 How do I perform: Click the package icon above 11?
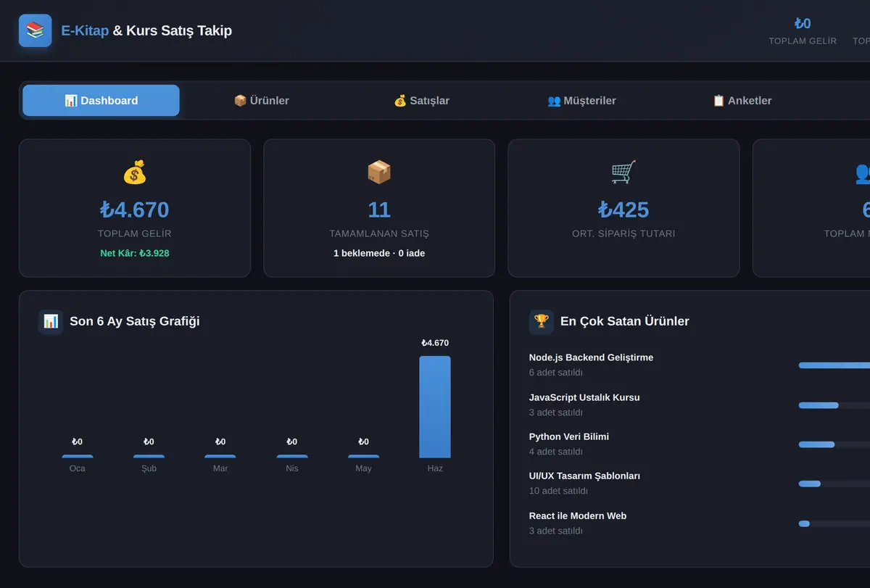click(x=379, y=173)
